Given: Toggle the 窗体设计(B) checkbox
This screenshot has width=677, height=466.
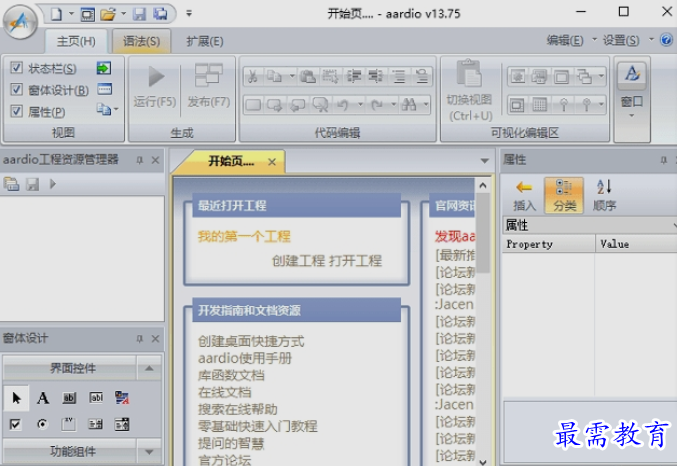Looking at the screenshot, I should (x=16, y=89).
